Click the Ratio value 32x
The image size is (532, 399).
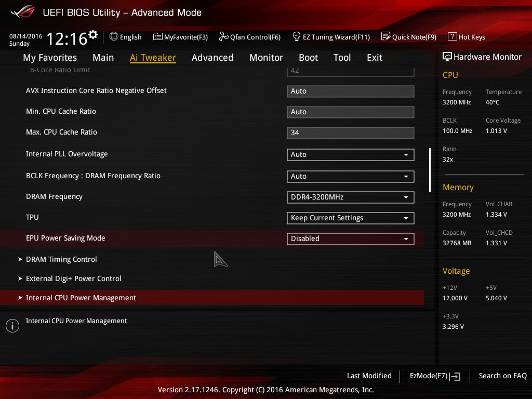click(x=447, y=159)
